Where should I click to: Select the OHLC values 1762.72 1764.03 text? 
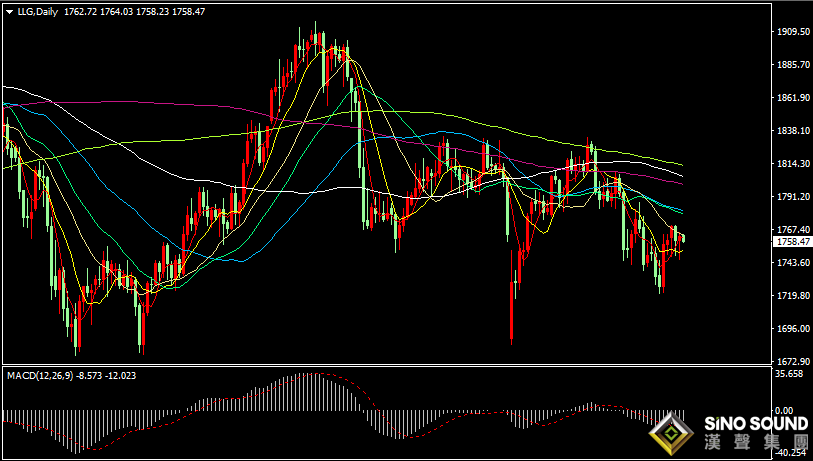(x=98, y=11)
